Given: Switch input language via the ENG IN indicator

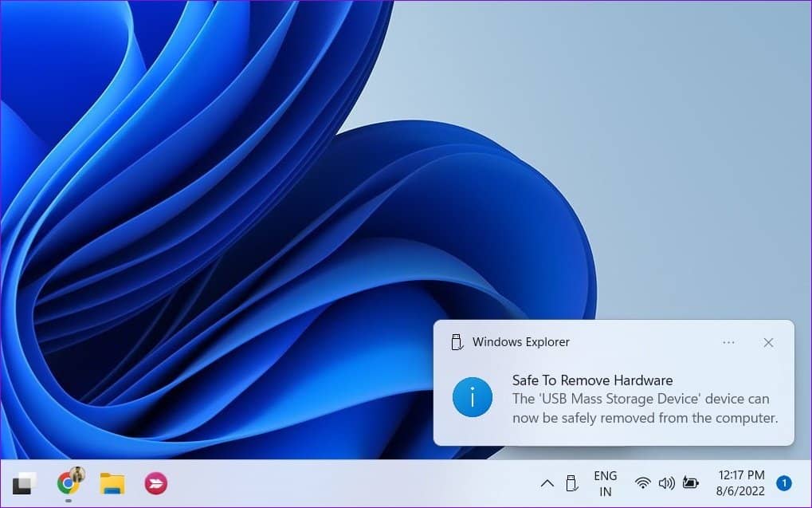Looking at the screenshot, I should (605, 483).
